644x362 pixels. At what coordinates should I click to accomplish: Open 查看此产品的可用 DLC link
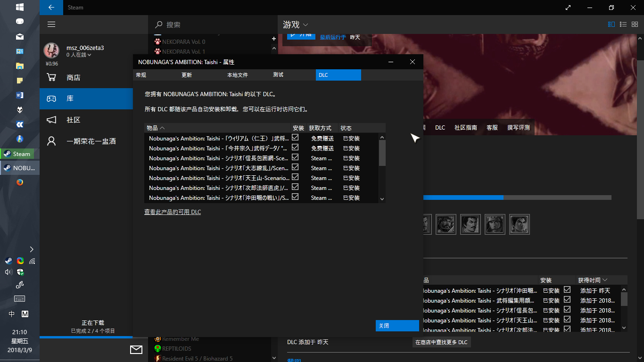click(x=173, y=212)
